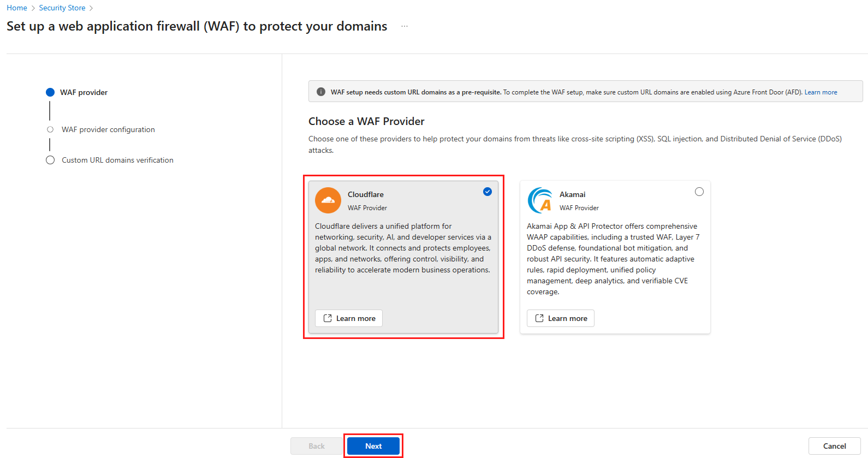
Task: Click the paragraph beginning 'Choose one of these providers'
Action: point(575,145)
